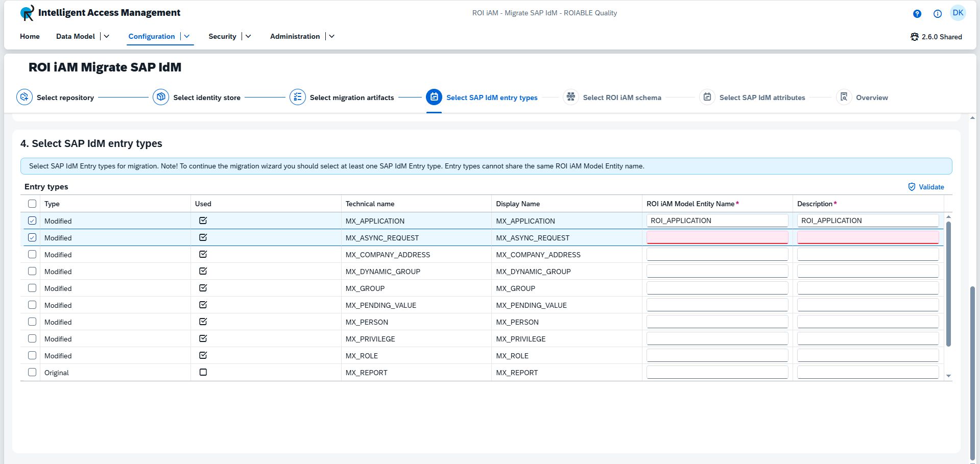Toggle the select-all checkbox in table header

32,204
